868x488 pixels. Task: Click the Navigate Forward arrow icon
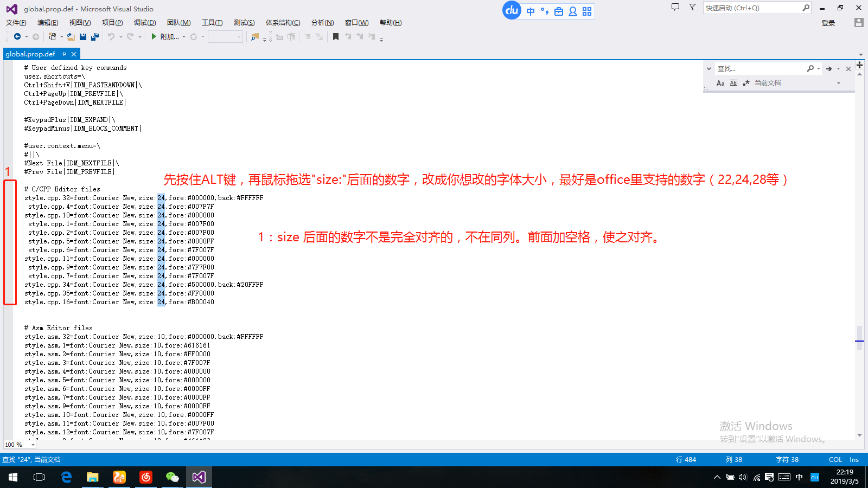(x=36, y=36)
